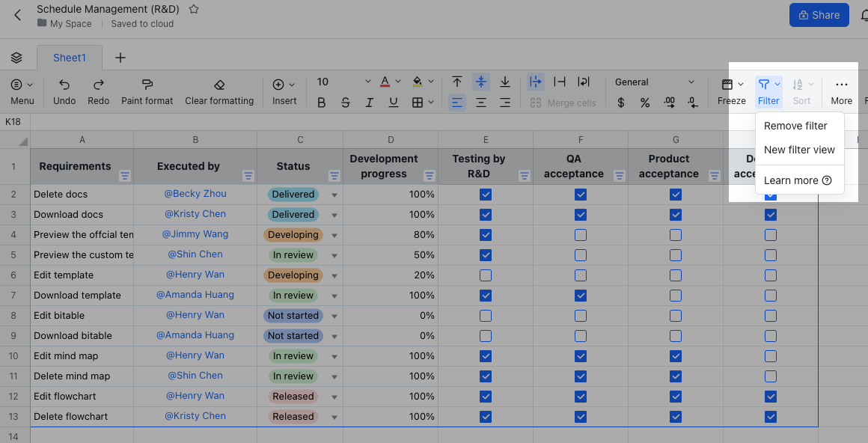Select the Paint format tool

(147, 85)
